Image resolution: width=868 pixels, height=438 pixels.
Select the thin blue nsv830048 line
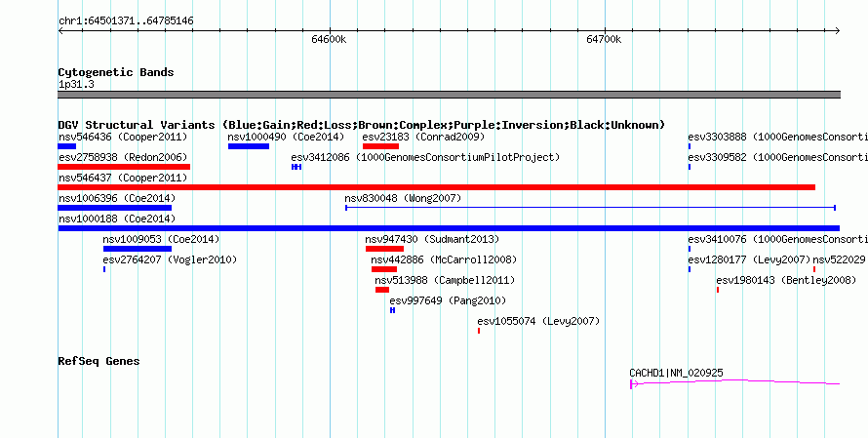(x=591, y=208)
